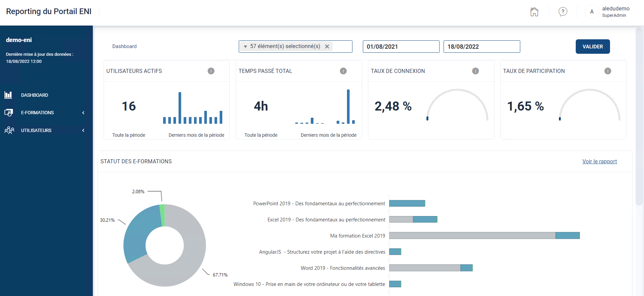
Task: Click Ma formation Excel 2019 grey bar
Action: pos(472,236)
